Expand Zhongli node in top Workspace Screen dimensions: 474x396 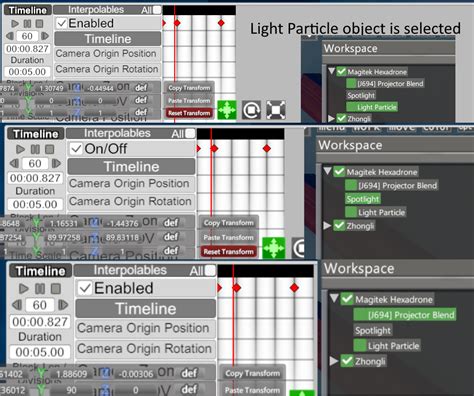tap(331, 118)
